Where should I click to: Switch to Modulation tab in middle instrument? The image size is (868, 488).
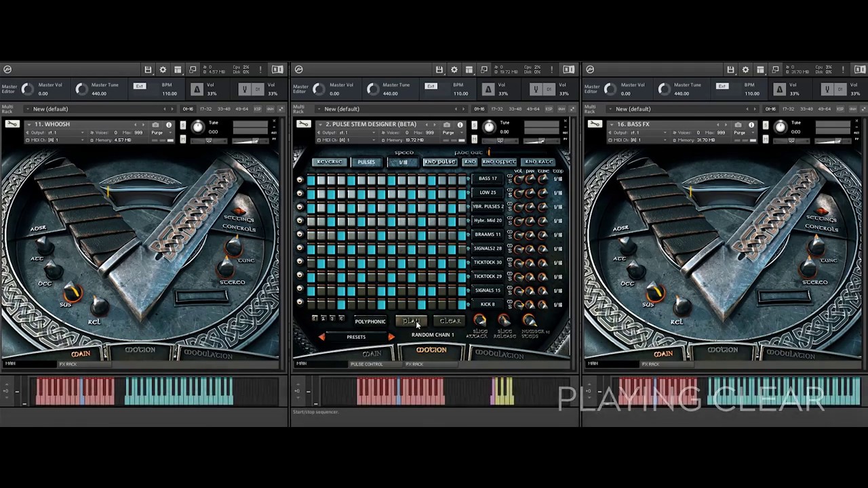(499, 354)
